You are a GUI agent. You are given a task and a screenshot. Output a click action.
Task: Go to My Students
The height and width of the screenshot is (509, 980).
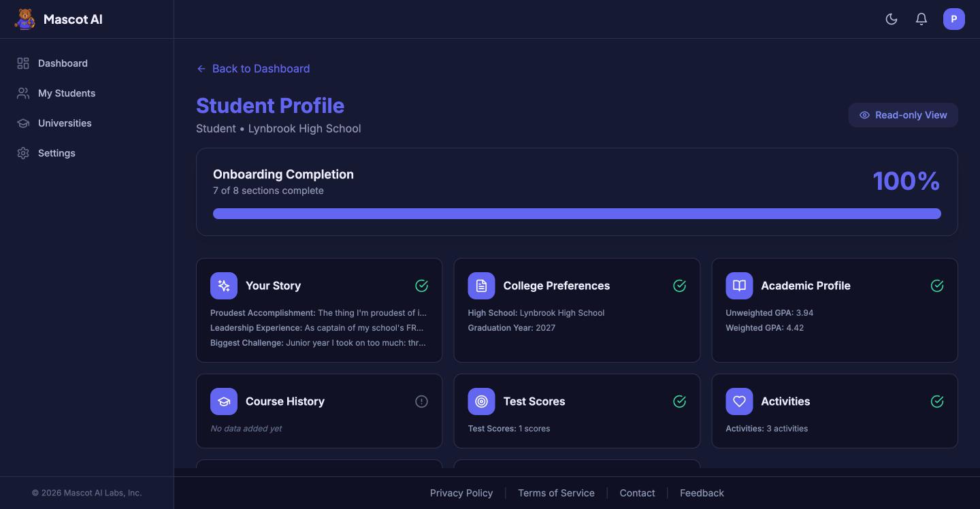click(86, 93)
